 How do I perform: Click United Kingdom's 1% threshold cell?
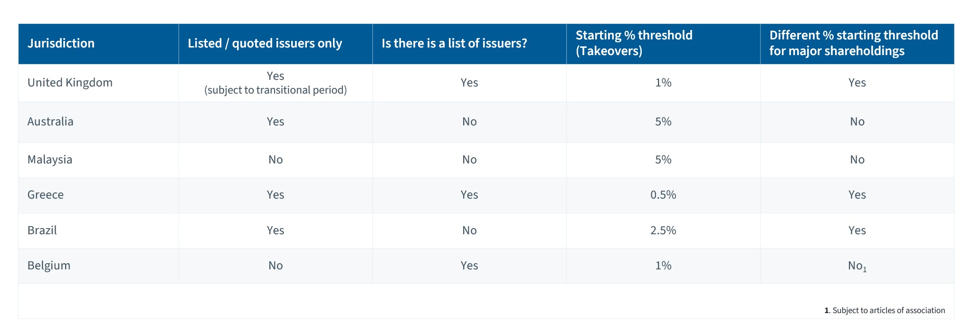(663, 83)
